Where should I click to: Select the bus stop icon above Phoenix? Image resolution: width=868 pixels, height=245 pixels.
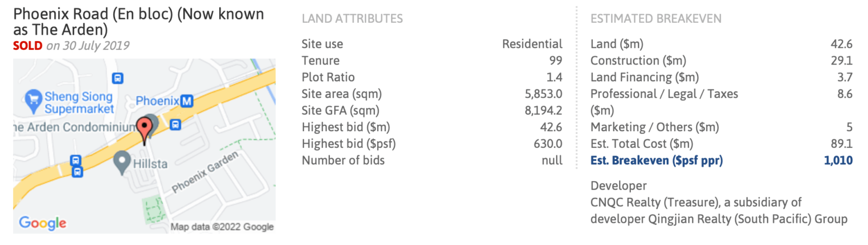pos(118,78)
